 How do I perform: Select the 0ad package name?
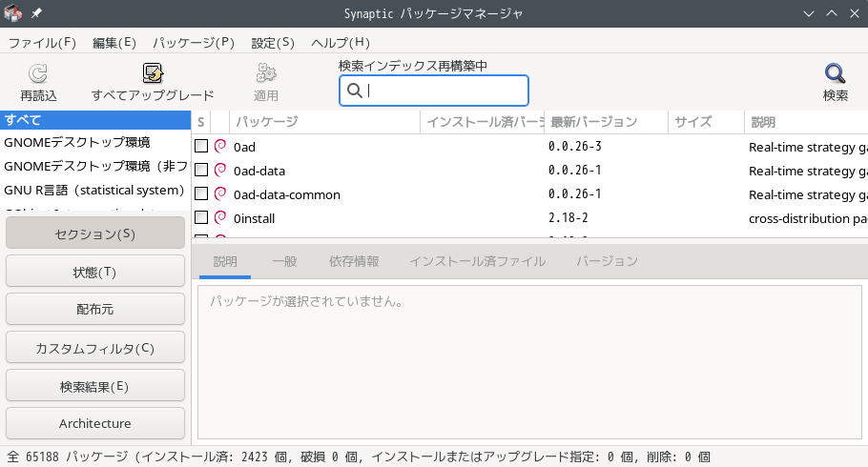tap(244, 147)
